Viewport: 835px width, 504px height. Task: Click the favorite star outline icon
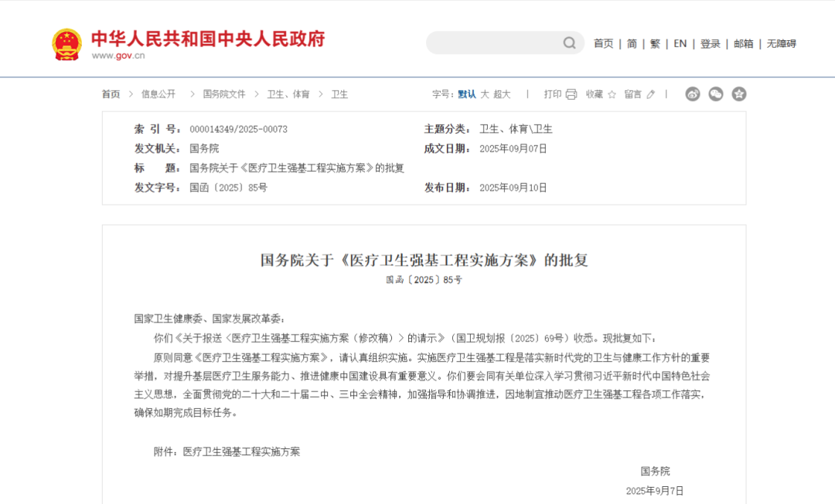pos(612,94)
